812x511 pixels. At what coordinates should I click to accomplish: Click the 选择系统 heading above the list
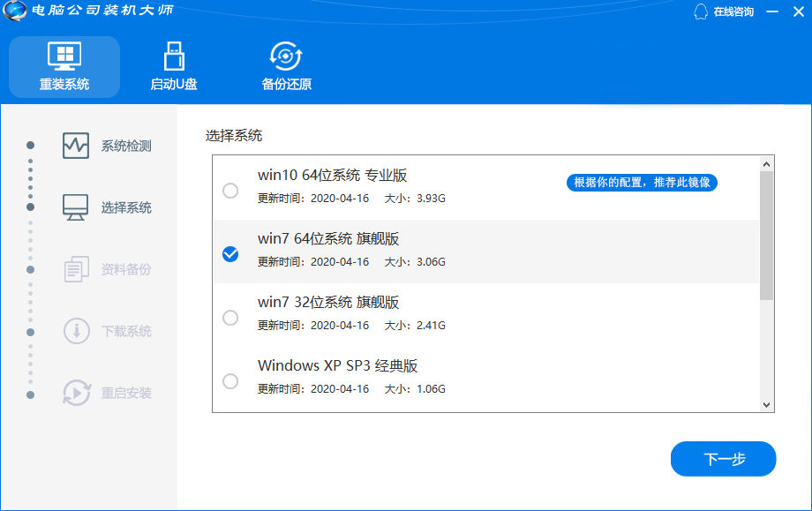[234, 136]
